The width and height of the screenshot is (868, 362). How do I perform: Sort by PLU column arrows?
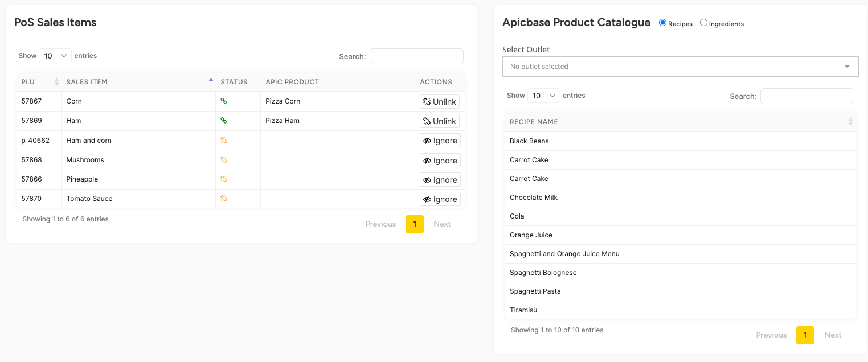[x=56, y=82]
